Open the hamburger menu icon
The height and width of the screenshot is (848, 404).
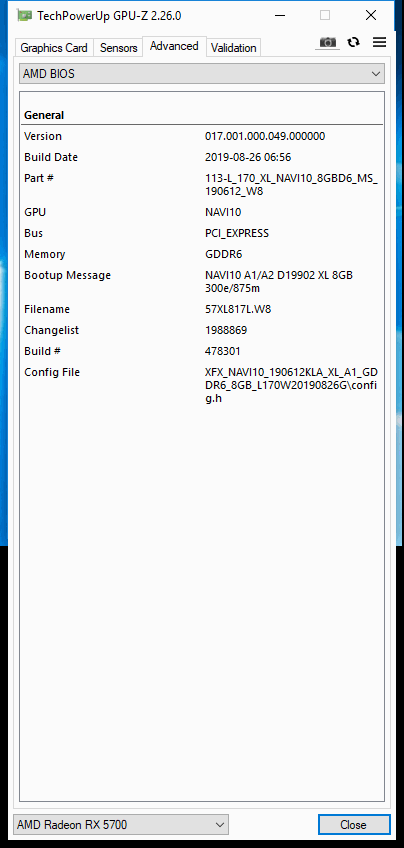point(380,42)
